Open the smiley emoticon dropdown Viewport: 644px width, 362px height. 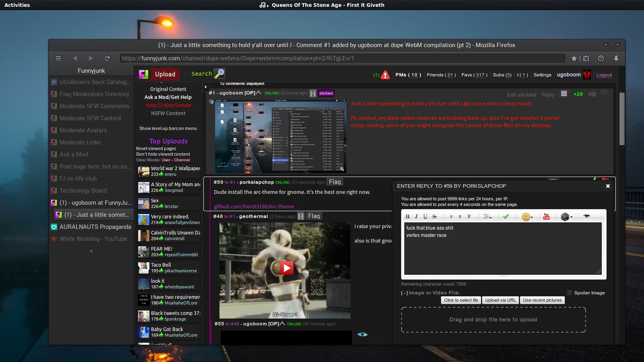tap(527, 217)
